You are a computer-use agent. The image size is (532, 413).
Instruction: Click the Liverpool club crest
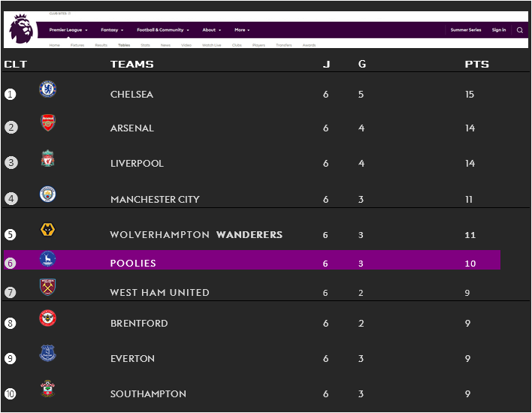pyautogui.click(x=48, y=158)
